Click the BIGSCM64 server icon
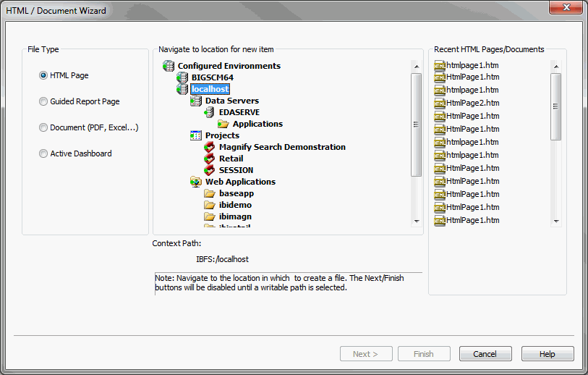This screenshot has height=375, width=588. point(182,77)
